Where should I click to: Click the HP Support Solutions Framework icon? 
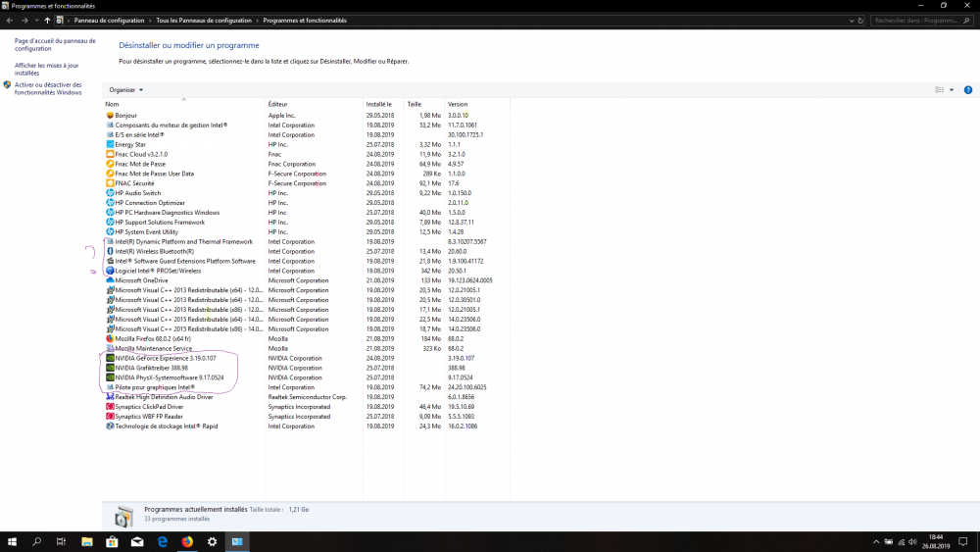click(x=110, y=222)
